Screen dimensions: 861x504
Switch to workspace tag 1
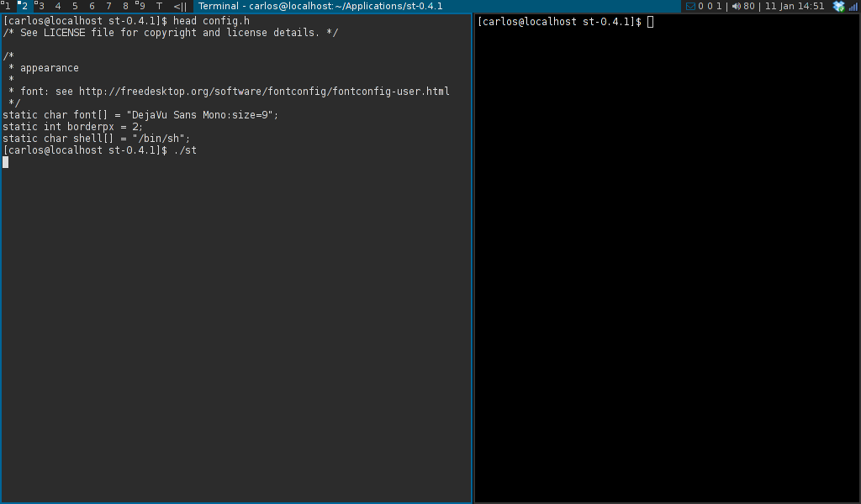[7, 6]
